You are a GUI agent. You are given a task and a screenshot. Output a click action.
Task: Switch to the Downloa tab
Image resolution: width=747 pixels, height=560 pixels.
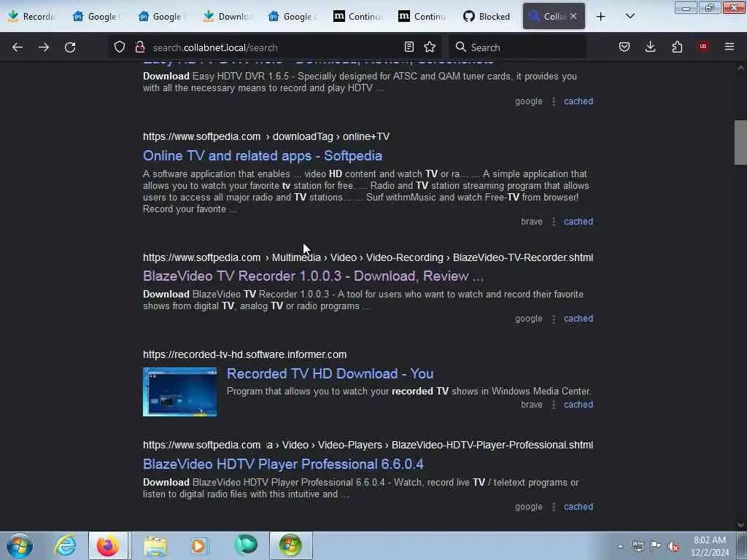pos(227,16)
